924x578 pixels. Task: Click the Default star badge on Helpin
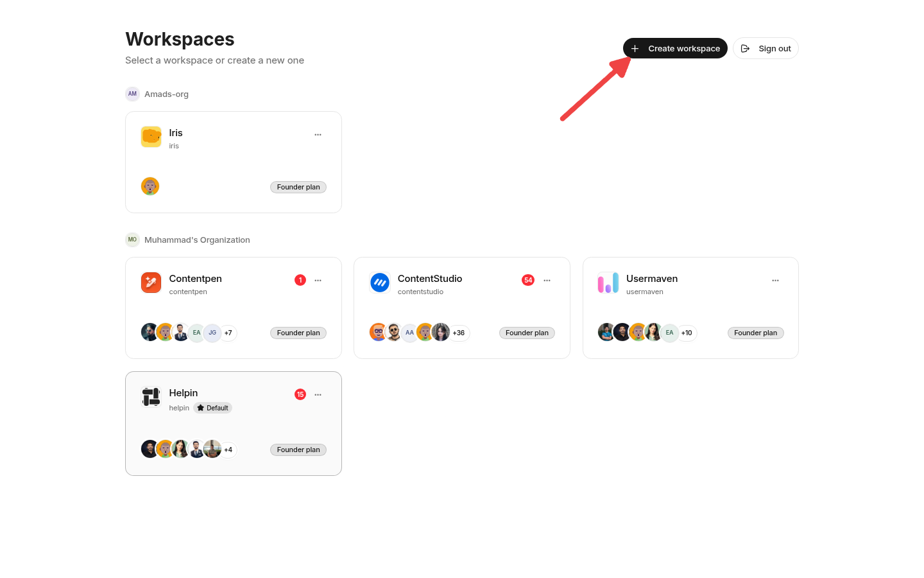212,408
